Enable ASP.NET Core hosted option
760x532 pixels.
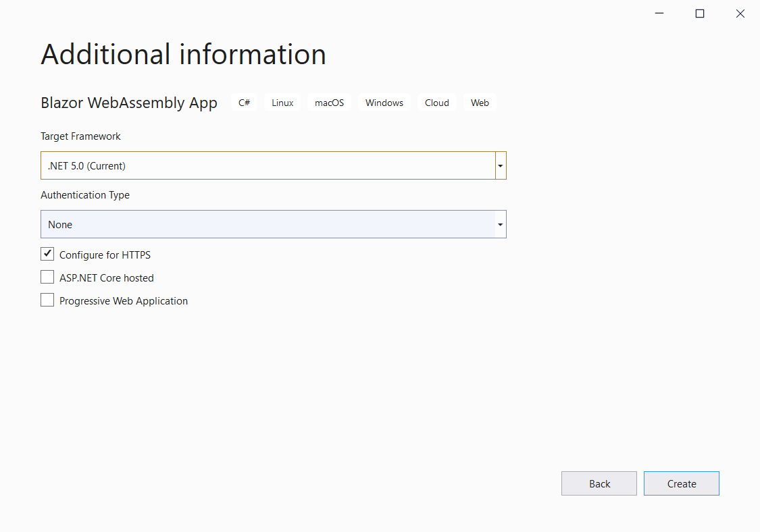coord(47,277)
